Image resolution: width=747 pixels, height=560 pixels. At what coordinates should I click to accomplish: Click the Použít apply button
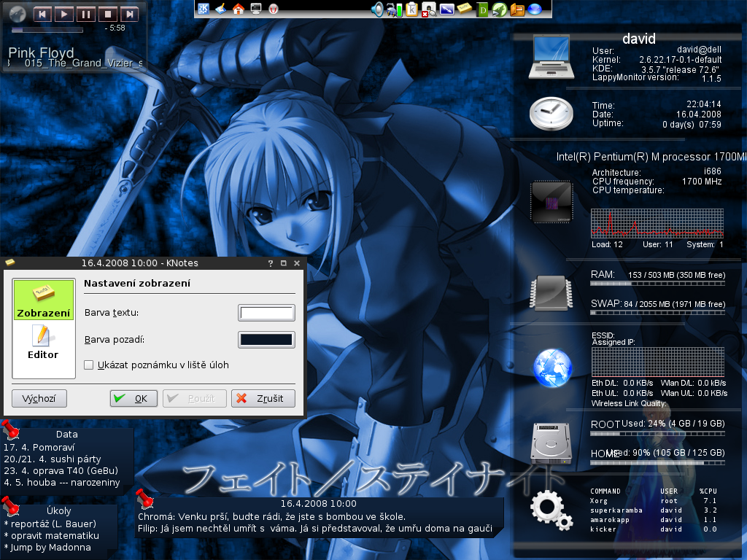[194, 399]
